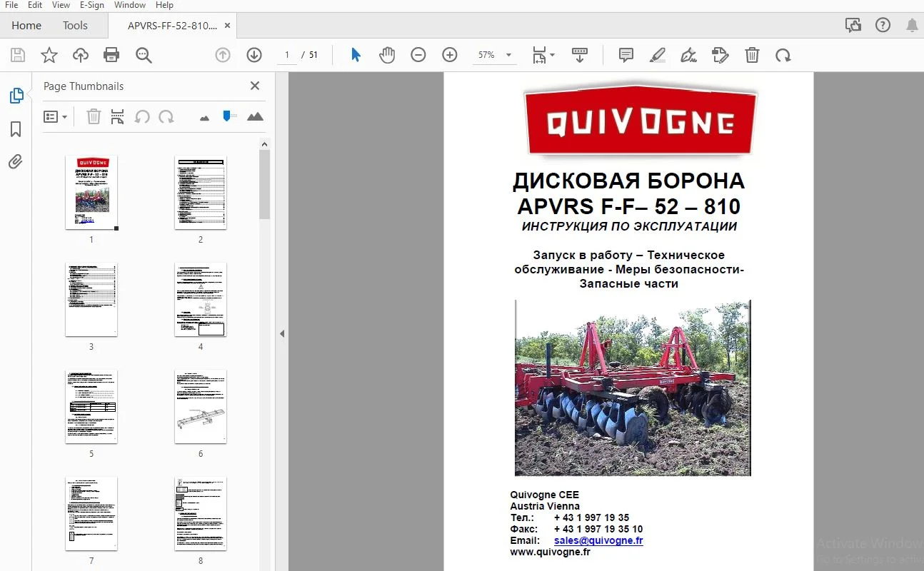Select page 6 thumbnail
Viewport: 924px width, 571px height.
click(201, 407)
